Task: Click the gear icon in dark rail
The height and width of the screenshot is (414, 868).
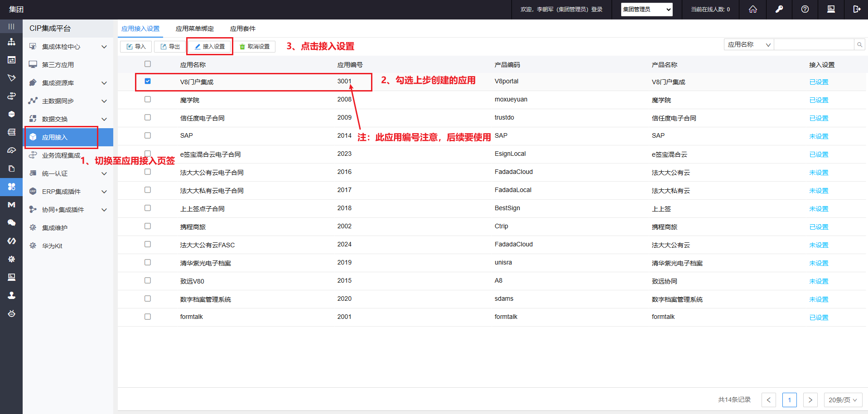Action: [11, 259]
